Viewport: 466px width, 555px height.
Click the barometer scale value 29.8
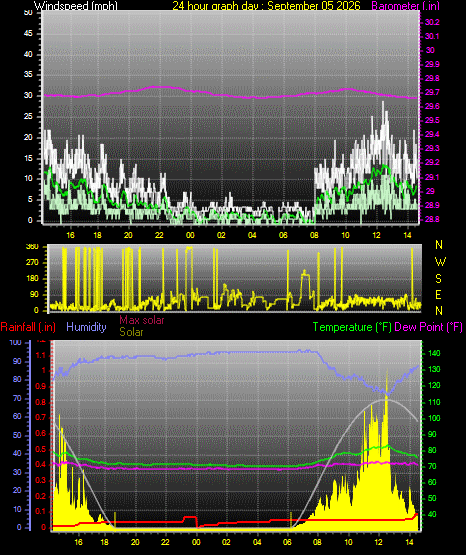432,78
